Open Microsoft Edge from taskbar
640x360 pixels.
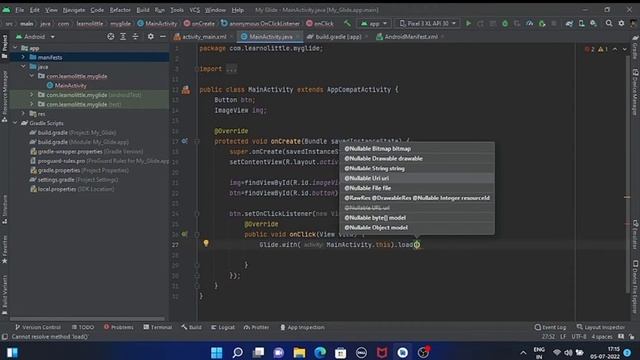coord(320,352)
